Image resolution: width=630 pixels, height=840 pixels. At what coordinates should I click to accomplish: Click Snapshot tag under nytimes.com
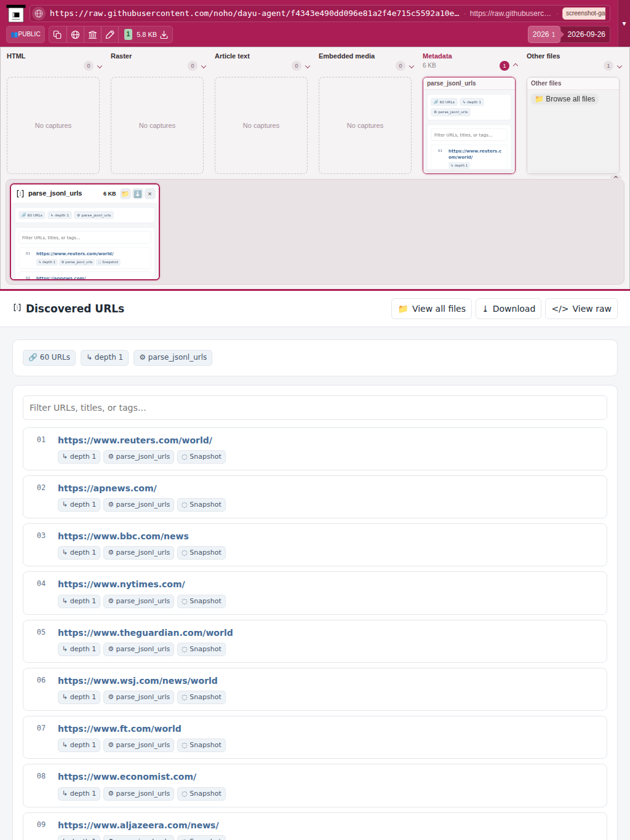coord(201,601)
